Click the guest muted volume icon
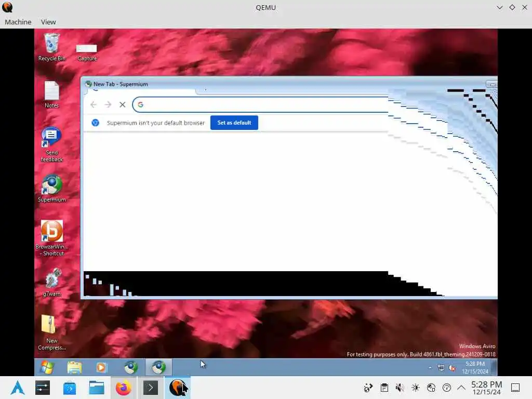The image size is (532, 399). coord(452,368)
